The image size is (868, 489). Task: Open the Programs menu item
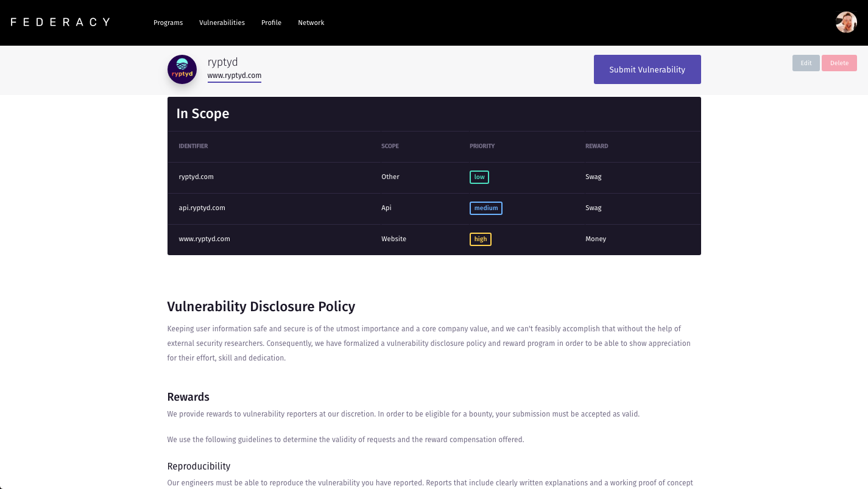(168, 23)
